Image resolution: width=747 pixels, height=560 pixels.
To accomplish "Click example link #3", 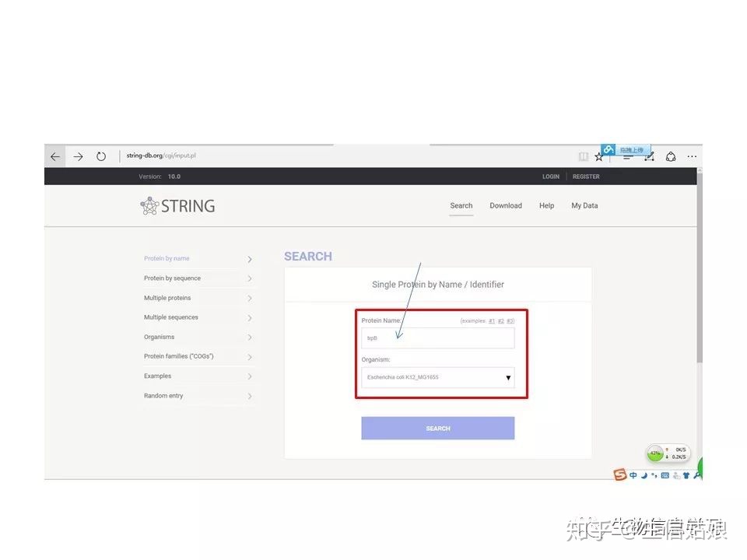I will click(x=510, y=321).
